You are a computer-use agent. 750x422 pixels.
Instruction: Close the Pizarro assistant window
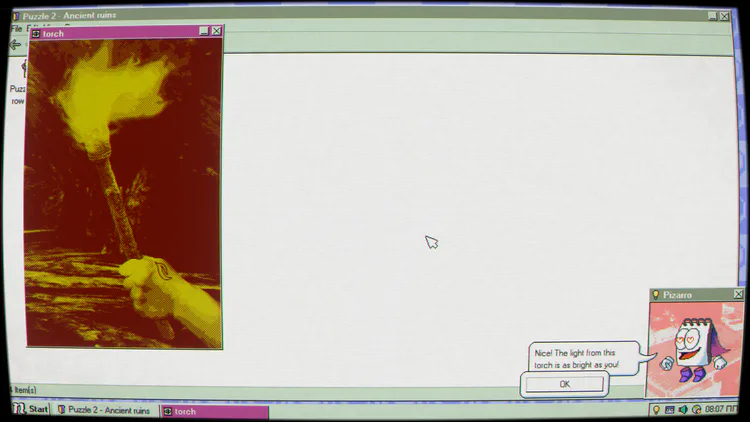click(738, 294)
